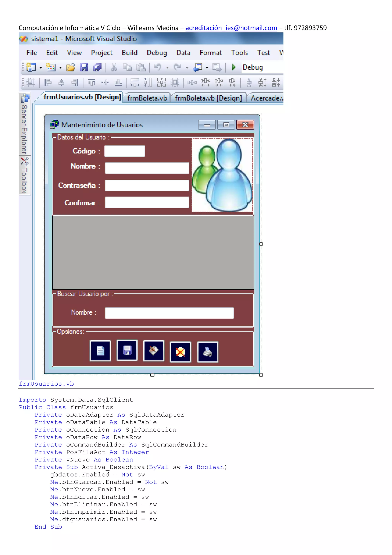Click the Add New Item toolbar icon
Viewport: 392px width, 555px height.
click(51, 67)
